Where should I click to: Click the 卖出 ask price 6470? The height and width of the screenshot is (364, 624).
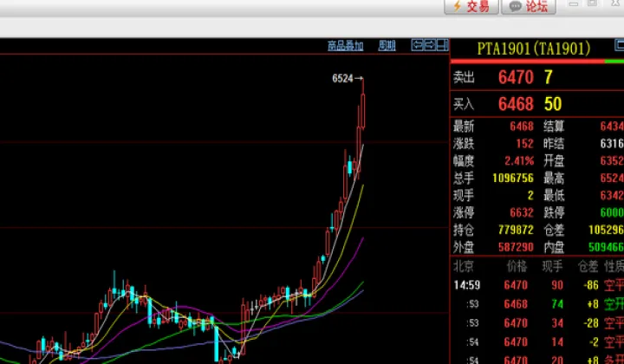click(516, 77)
